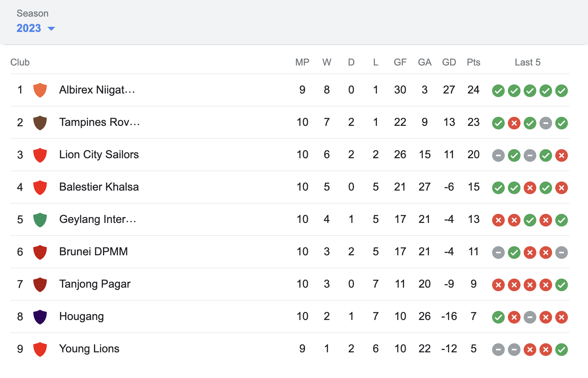Click Young Lions' latest win checkmark icon
The height and width of the screenshot is (378, 588).
coord(561,349)
